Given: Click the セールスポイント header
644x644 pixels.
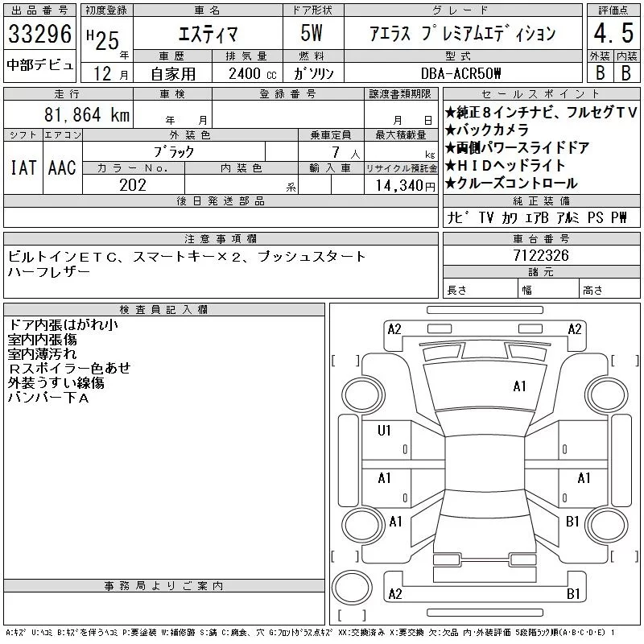Looking at the screenshot, I should click(x=540, y=94).
